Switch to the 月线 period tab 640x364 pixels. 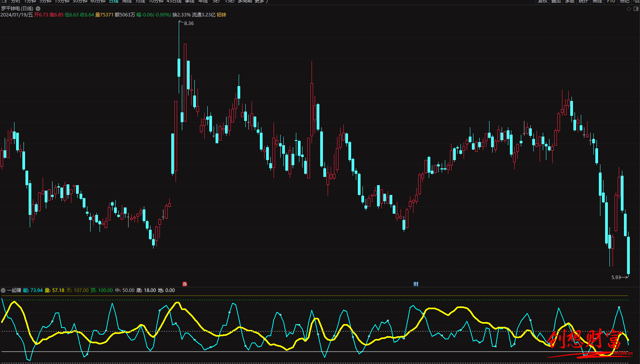[140, 2]
